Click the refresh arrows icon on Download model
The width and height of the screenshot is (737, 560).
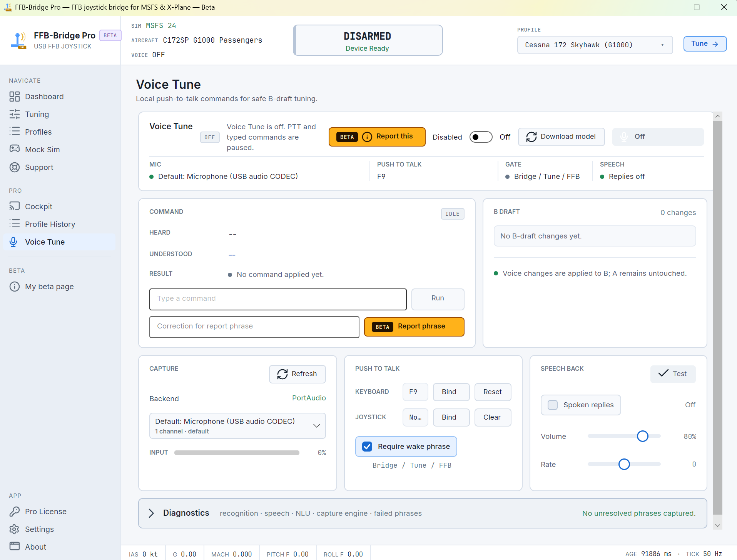[x=531, y=137]
